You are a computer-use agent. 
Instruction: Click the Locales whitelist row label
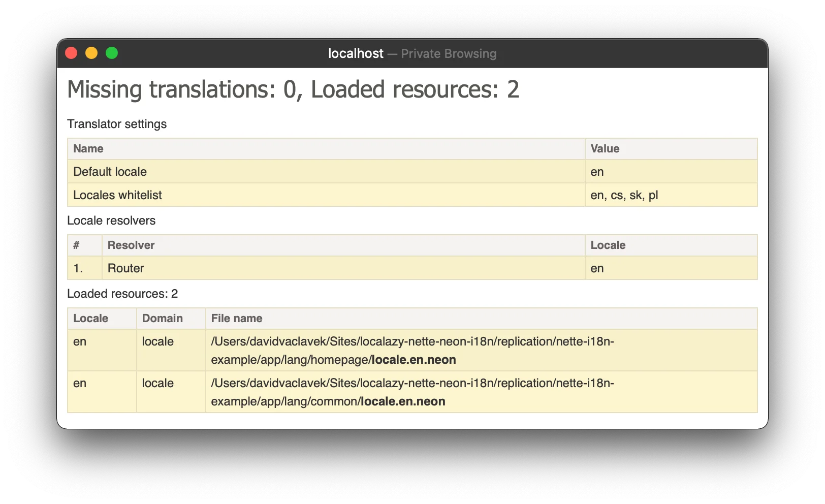(117, 195)
